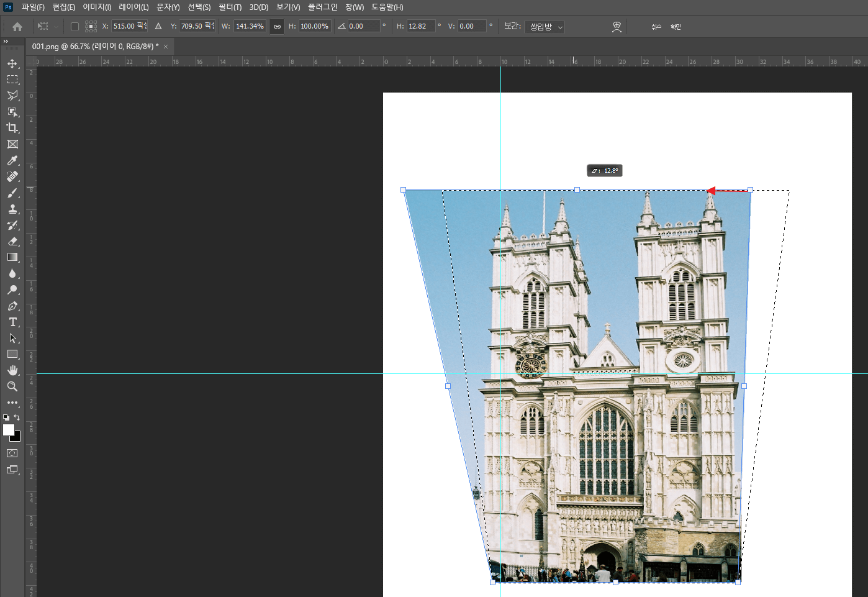Click the Zoom magnifier tool
The width and height of the screenshot is (868, 597).
point(12,386)
